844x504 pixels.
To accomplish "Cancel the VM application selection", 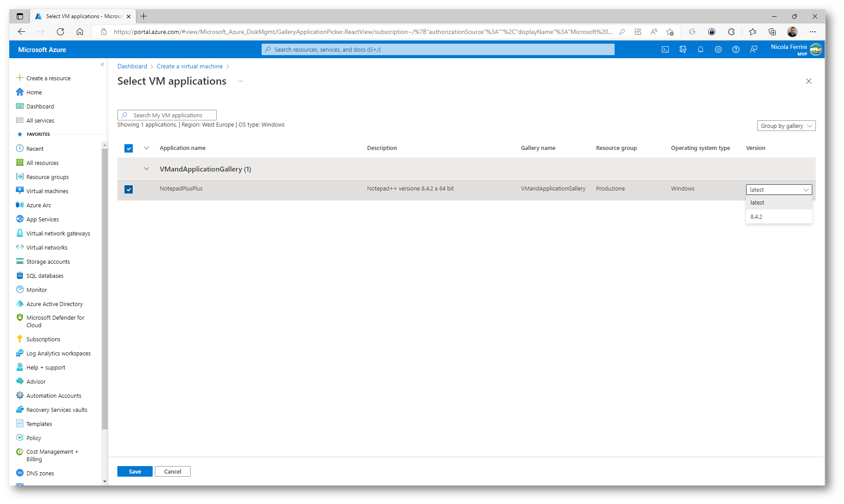I will tap(173, 471).
